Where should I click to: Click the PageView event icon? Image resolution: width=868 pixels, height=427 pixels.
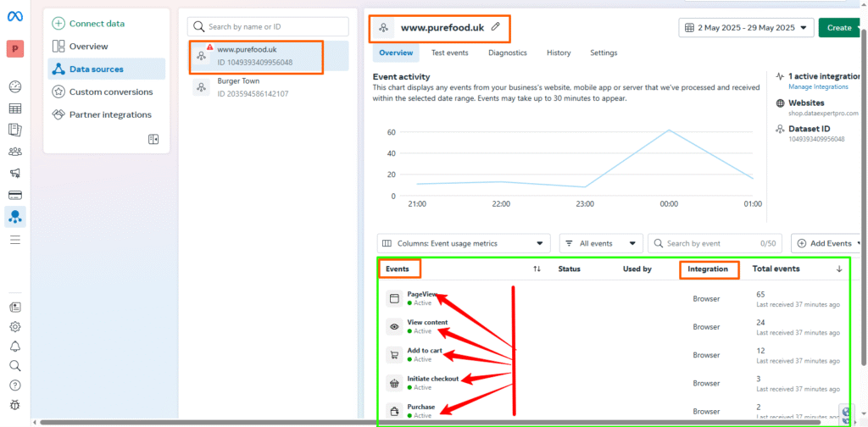tap(394, 299)
